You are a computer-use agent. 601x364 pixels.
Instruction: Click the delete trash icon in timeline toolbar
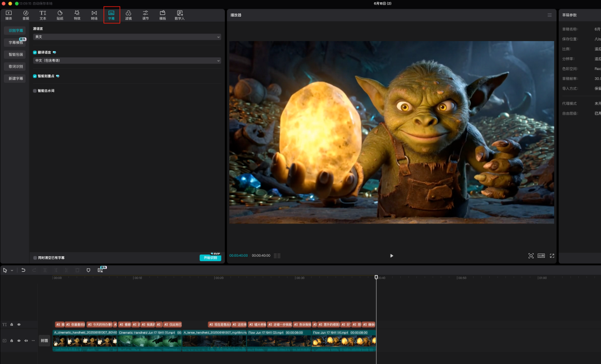tap(77, 270)
